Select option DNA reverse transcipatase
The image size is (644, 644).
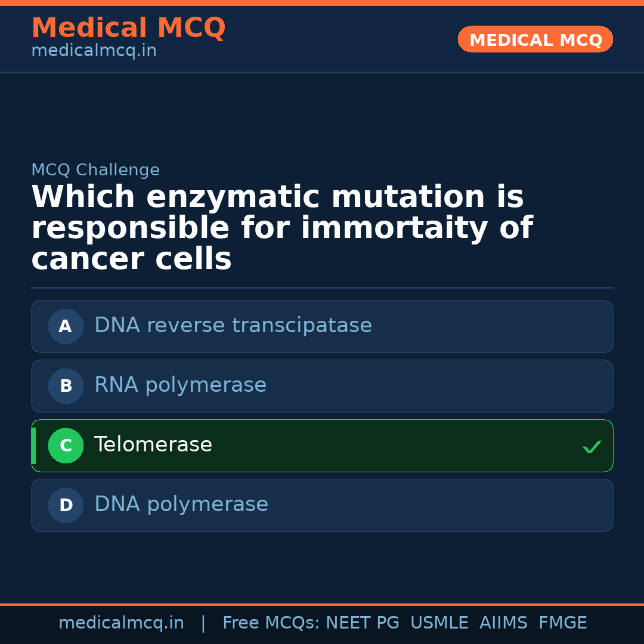click(233, 326)
